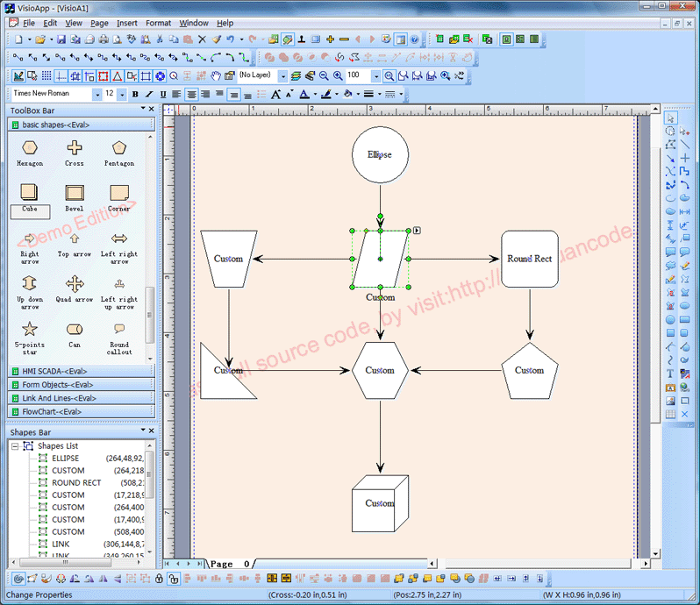Click the Save icon in toolbar
The image size is (700, 605).
61,39
